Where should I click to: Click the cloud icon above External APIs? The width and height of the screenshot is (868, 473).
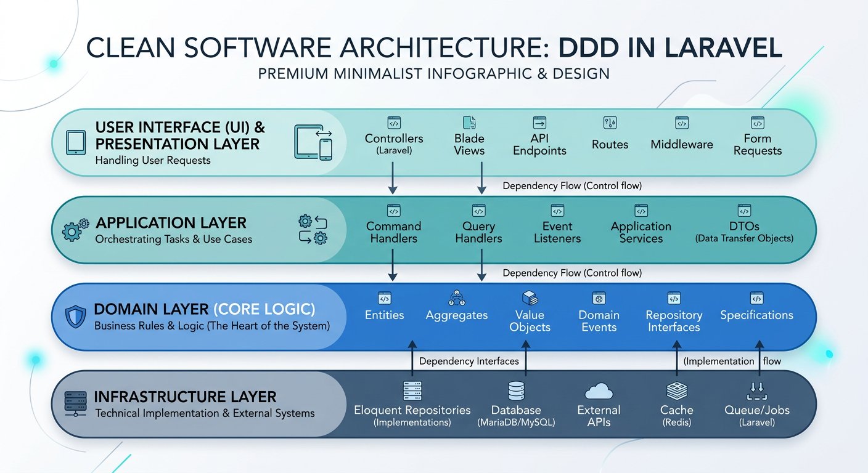(599, 391)
